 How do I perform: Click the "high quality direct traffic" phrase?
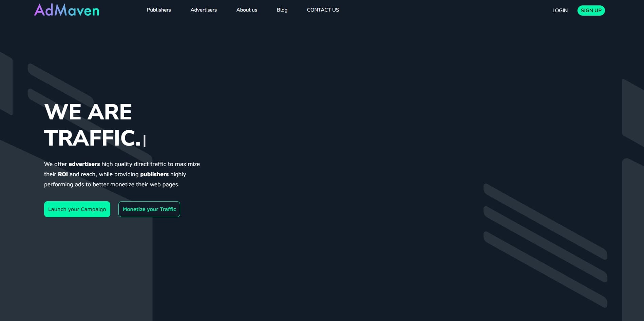[134, 164]
